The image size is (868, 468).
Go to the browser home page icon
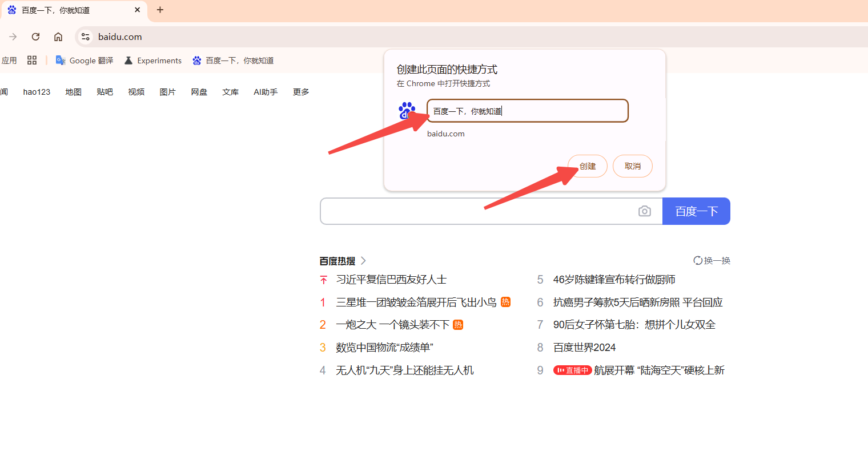(x=58, y=37)
